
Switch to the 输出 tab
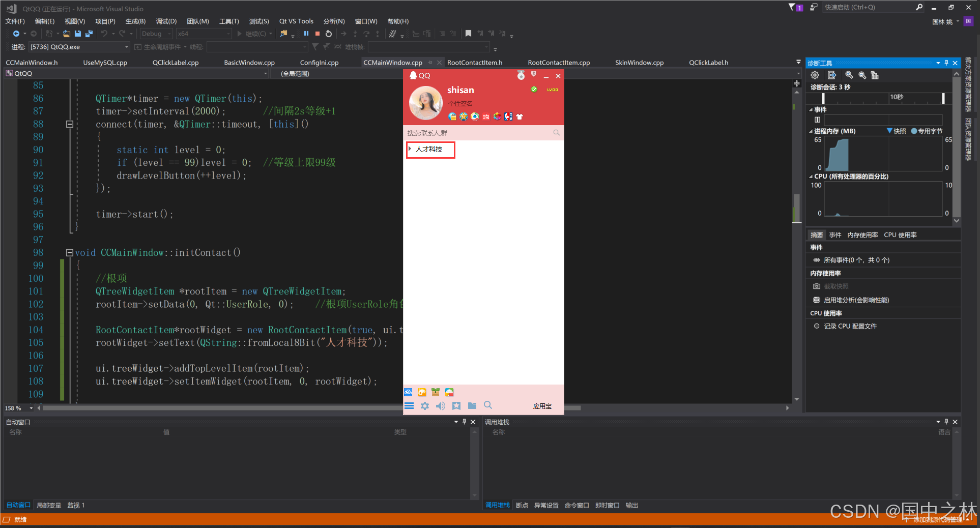pos(631,505)
